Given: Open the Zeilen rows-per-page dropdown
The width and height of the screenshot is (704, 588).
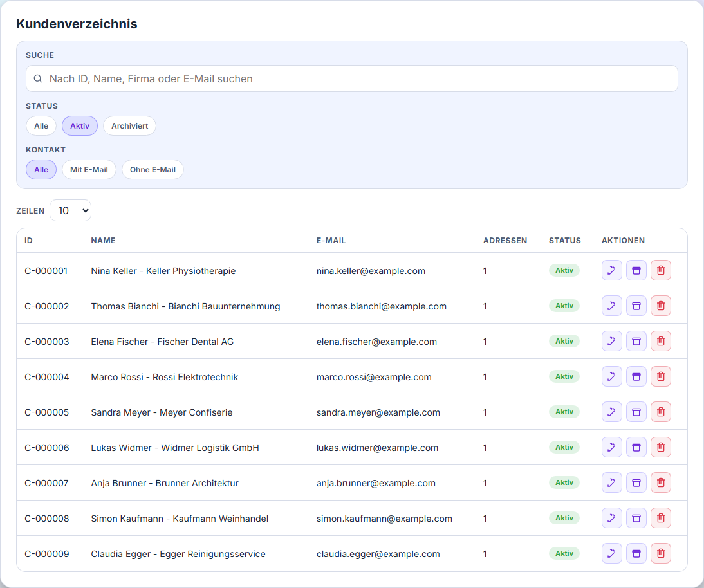Looking at the screenshot, I should 71,210.
